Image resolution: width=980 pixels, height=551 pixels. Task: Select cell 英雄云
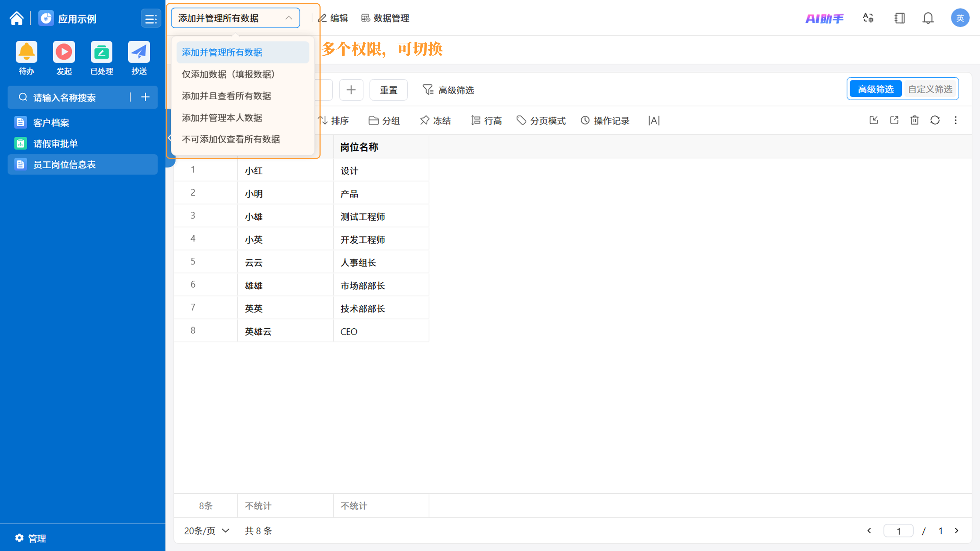(286, 331)
